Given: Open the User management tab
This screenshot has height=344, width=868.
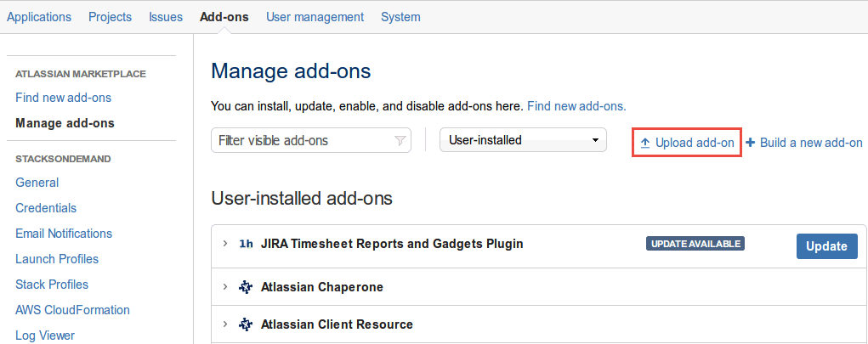Looking at the screenshot, I should click(315, 17).
